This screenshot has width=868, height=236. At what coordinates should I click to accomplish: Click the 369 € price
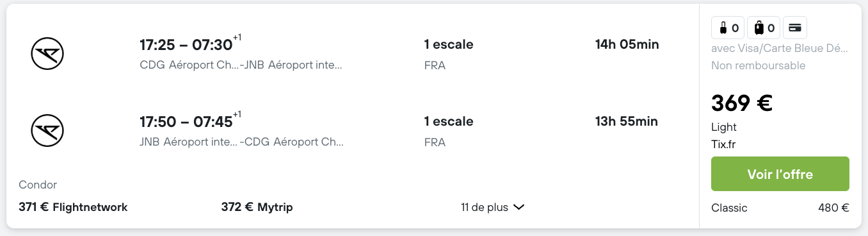(x=742, y=103)
